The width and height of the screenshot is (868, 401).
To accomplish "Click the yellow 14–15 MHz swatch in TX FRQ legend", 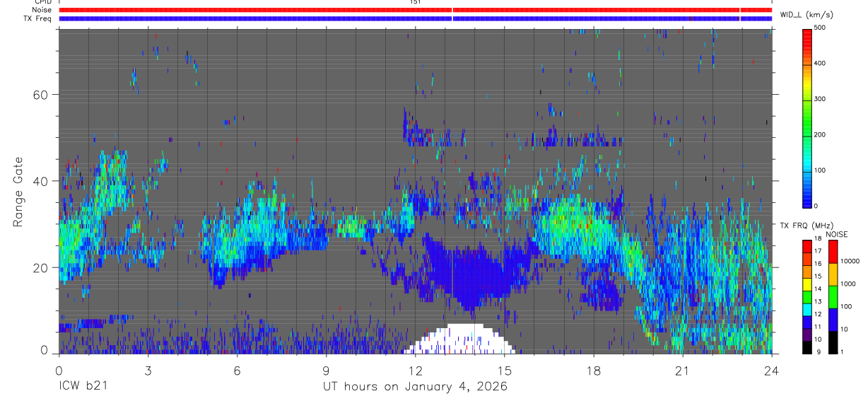I will click(807, 284).
